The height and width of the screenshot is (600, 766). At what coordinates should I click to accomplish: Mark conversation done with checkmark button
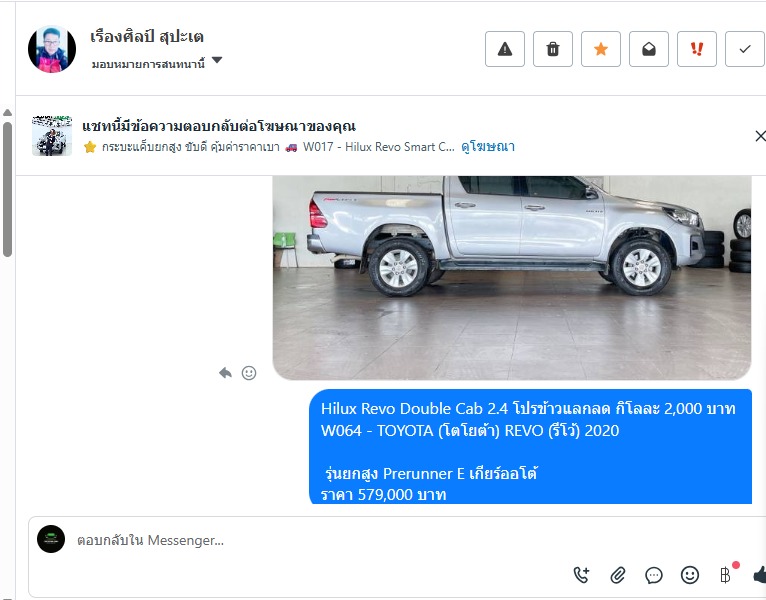pyautogui.click(x=745, y=49)
